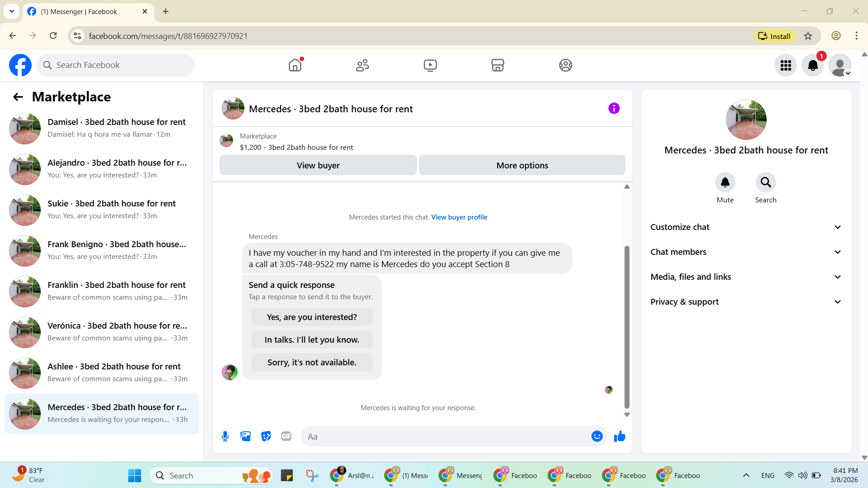868x488 pixels.
Task: Open the emoji picker smiley icon
Action: click(x=597, y=436)
